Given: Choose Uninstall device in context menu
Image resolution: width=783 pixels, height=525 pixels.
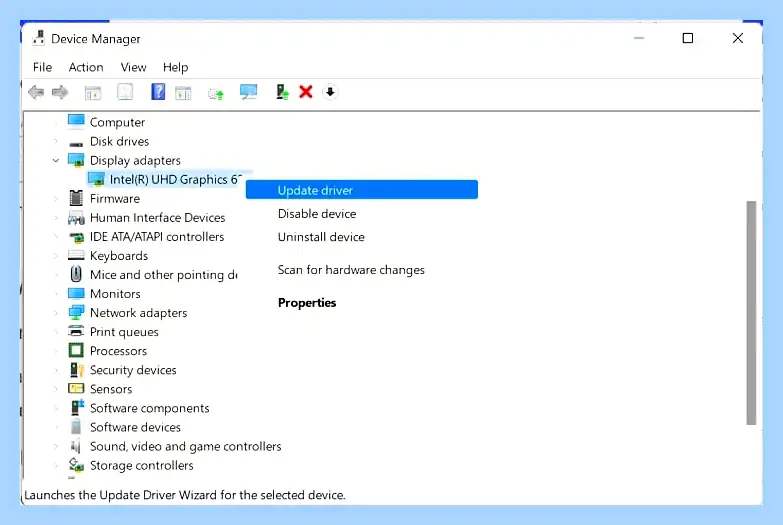Looking at the screenshot, I should tap(321, 237).
